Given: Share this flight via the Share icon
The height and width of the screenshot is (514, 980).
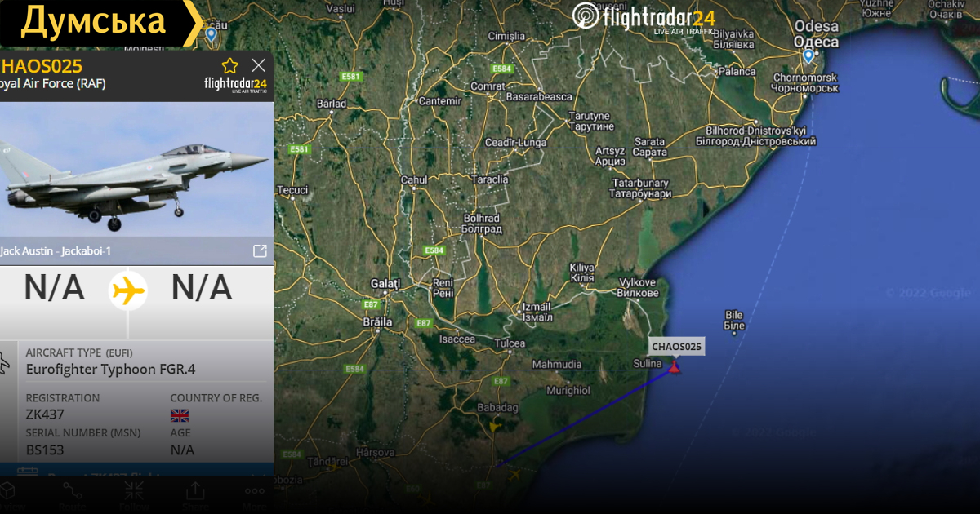Looking at the screenshot, I should point(195,494).
